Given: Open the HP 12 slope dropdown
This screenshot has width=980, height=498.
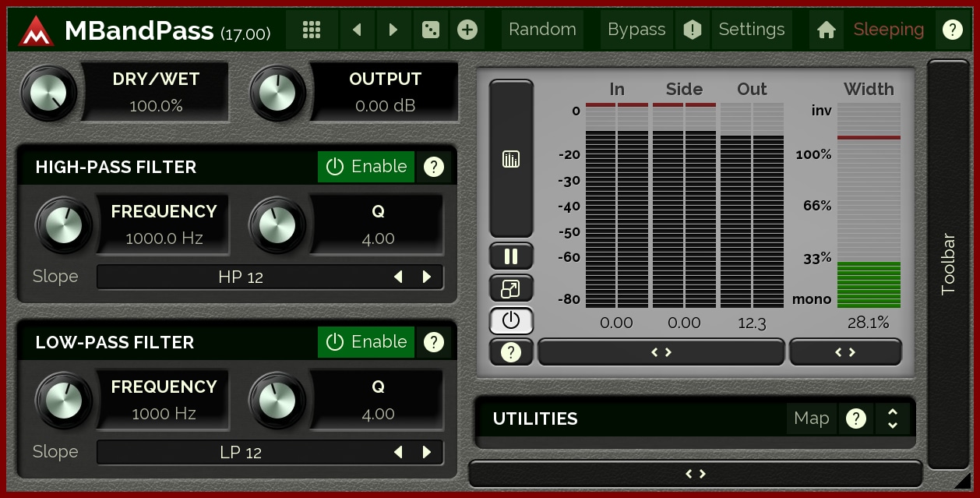Looking at the screenshot, I should [241, 277].
